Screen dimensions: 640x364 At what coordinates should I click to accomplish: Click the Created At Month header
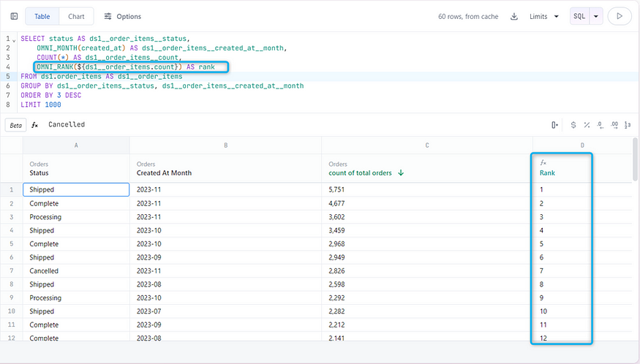226,169
